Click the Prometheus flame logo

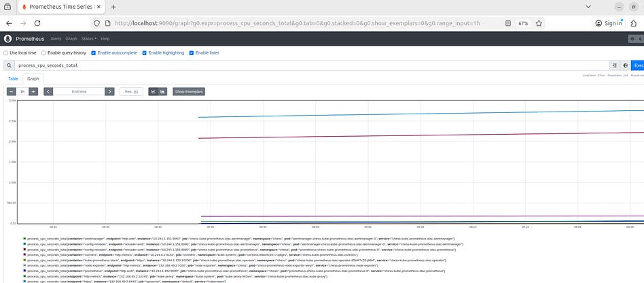click(7, 39)
